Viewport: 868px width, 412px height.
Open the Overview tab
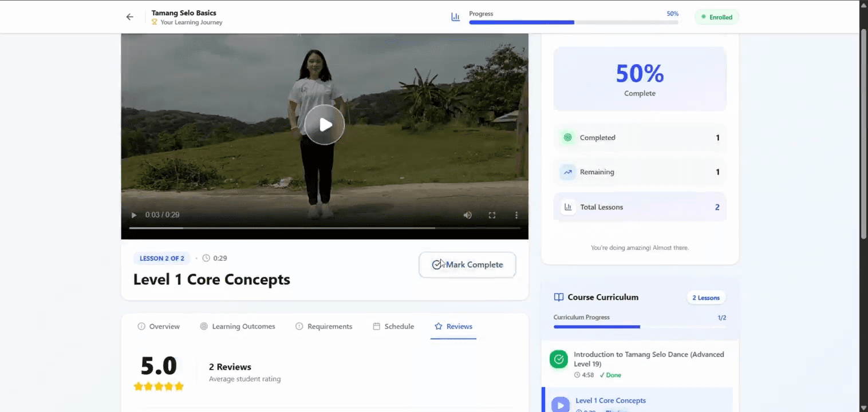tap(159, 326)
